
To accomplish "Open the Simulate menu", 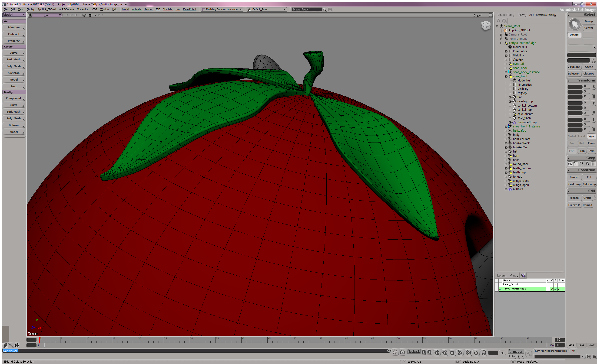I will click(167, 10).
